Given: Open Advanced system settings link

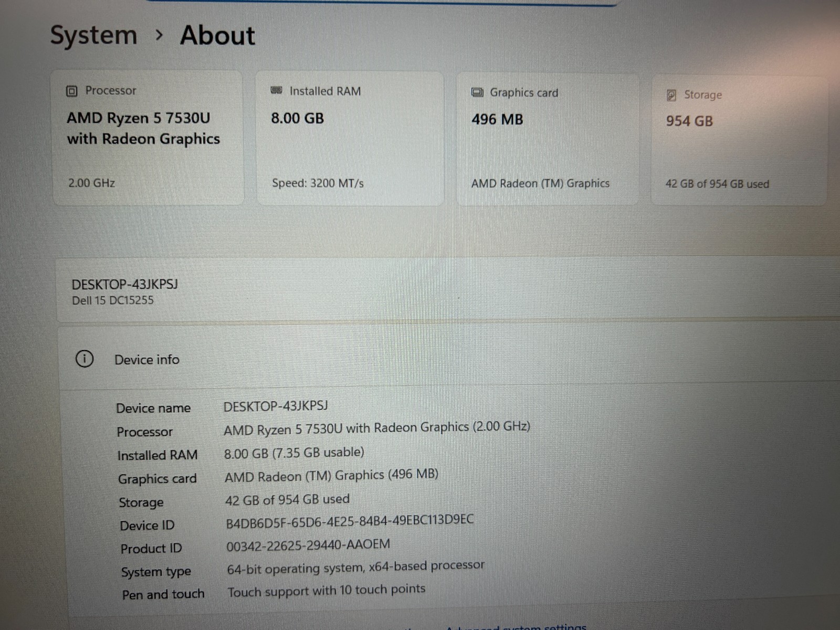Looking at the screenshot, I should click(517, 626).
